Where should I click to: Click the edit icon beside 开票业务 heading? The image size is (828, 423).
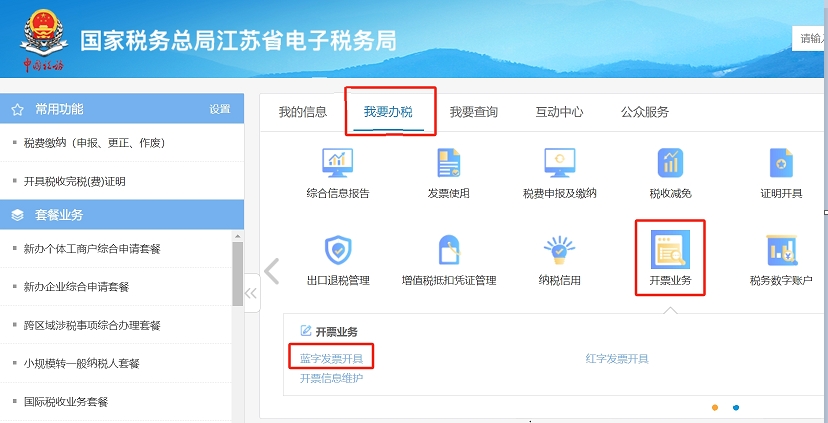(x=305, y=331)
